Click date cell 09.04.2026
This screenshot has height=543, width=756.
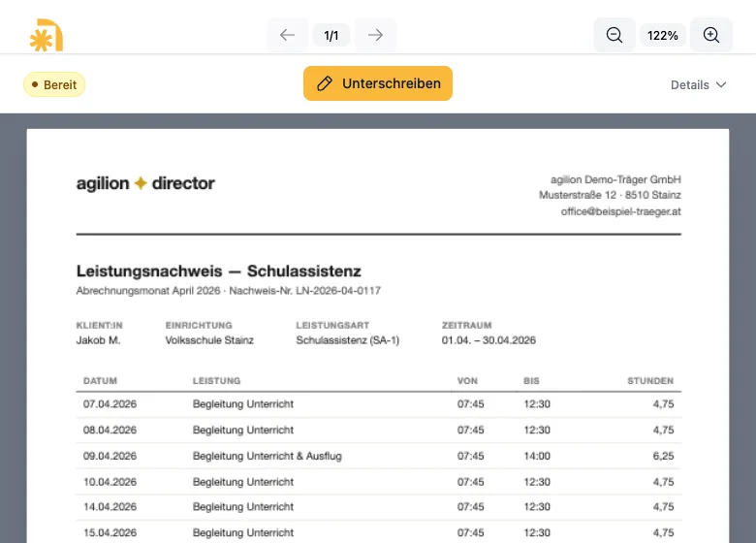tap(110, 456)
